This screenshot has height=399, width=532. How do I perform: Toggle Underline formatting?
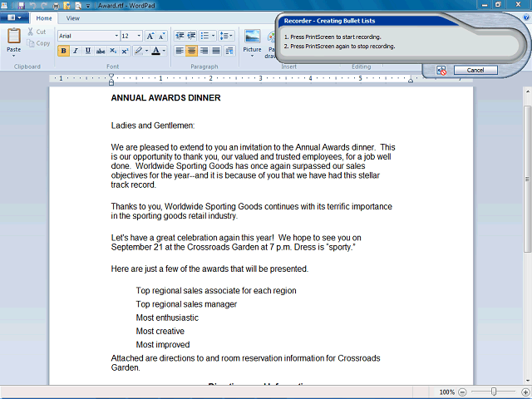pyautogui.click(x=88, y=51)
